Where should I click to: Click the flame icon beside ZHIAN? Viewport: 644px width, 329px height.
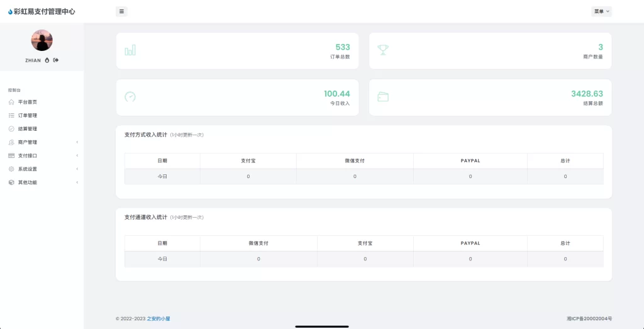pos(47,60)
